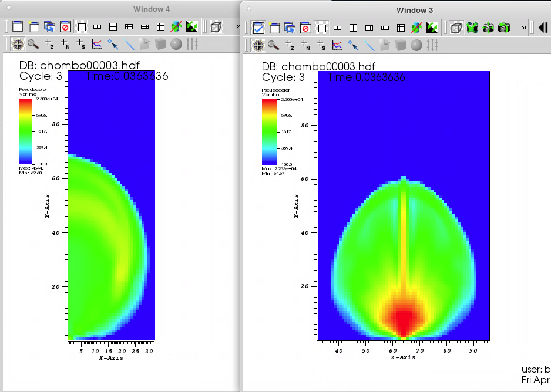Add a new window from Window 4 toolbar
This screenshot has height=392, width=551.
point(33,26)
